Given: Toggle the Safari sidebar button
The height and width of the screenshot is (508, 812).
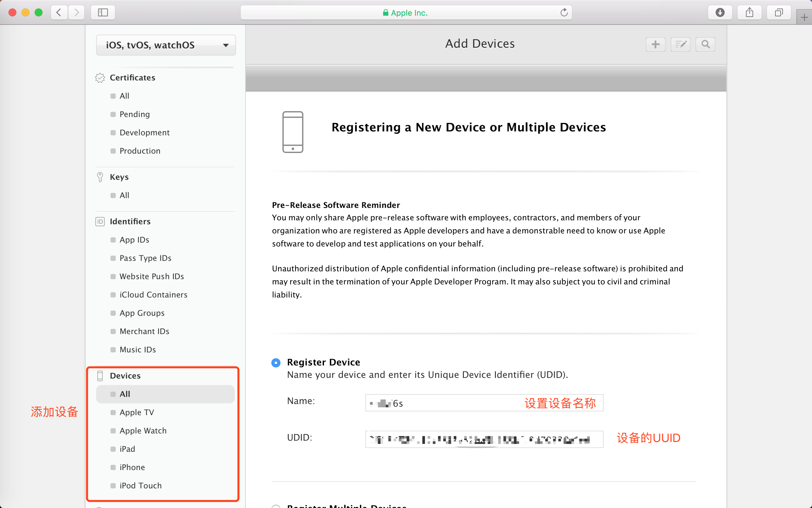Looking at the screenshot, I should click(x=103, y=13).
